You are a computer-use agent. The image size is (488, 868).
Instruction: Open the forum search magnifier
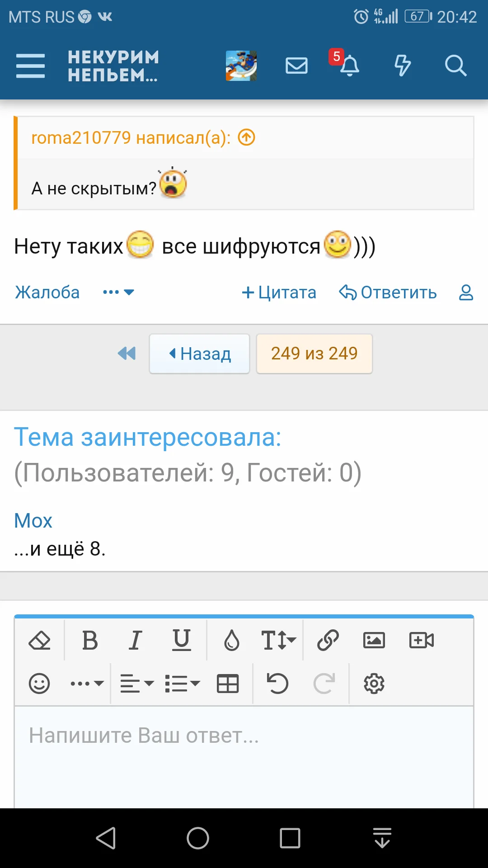click(455, 66)
